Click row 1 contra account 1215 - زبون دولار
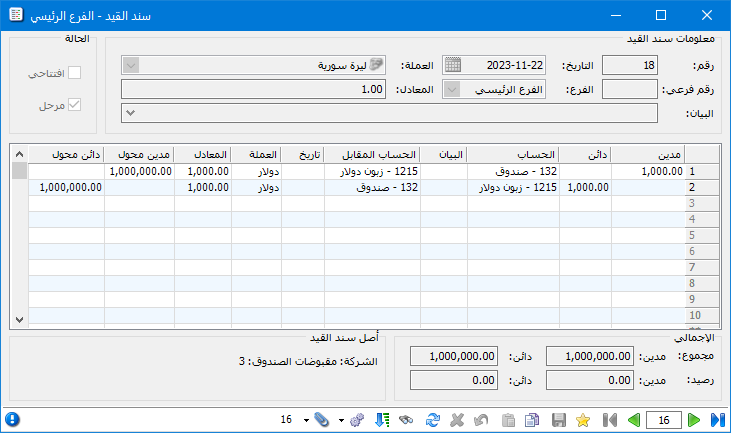Screen dimensions: 731x433 pyautogui.click(x=372, y=172)
